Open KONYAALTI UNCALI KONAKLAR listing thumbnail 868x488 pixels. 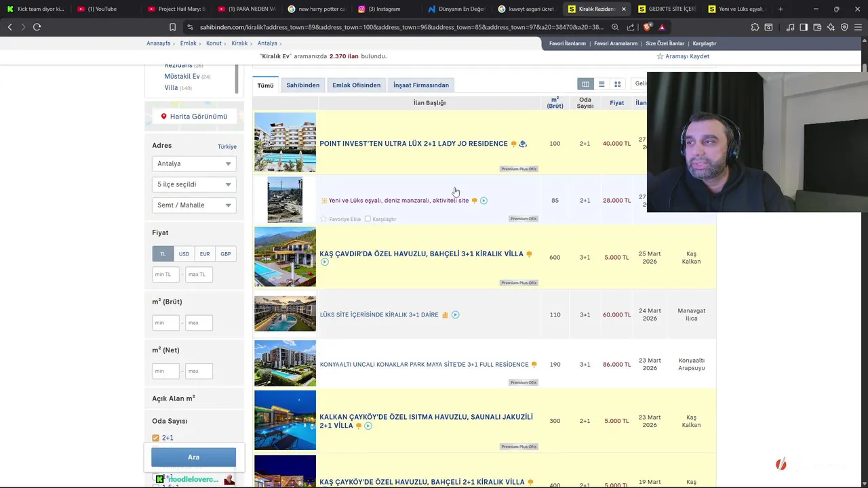click(x=285, y=364)
